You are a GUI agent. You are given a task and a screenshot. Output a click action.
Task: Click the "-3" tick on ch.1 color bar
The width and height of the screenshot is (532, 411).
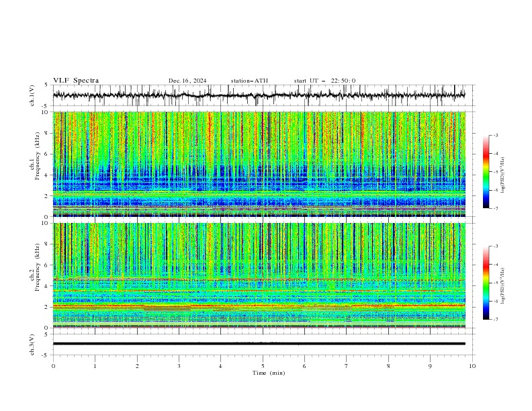pos(496,135)
